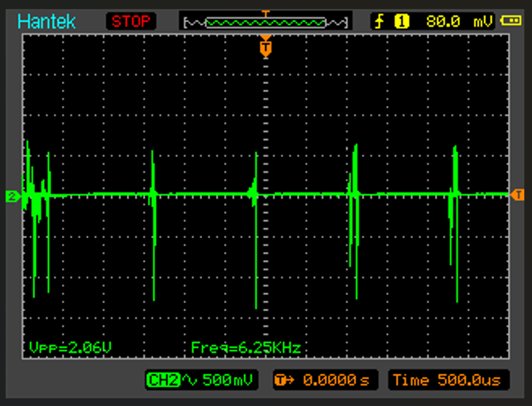
Task: Select the green channel 2 ground marker
Action: (13, 196)
